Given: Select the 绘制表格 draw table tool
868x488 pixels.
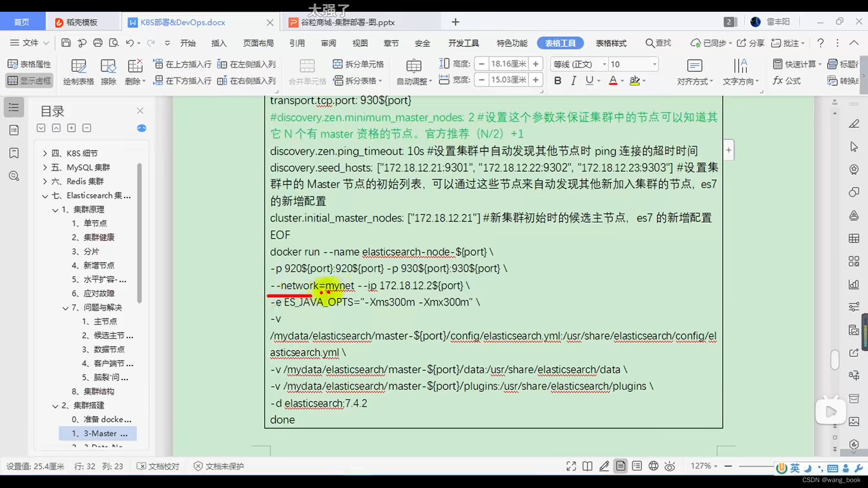Looking at the screenshot, I should (78, 72).
